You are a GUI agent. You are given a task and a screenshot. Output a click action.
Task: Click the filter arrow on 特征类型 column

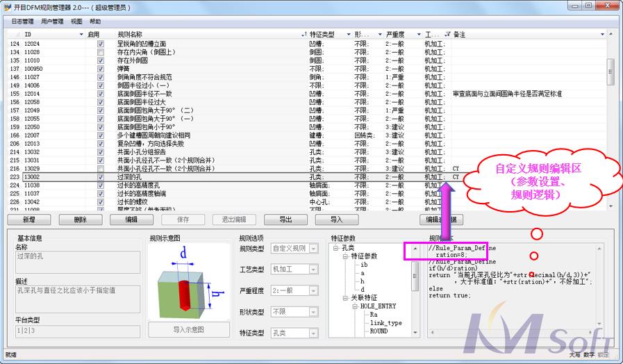point(347,34)
